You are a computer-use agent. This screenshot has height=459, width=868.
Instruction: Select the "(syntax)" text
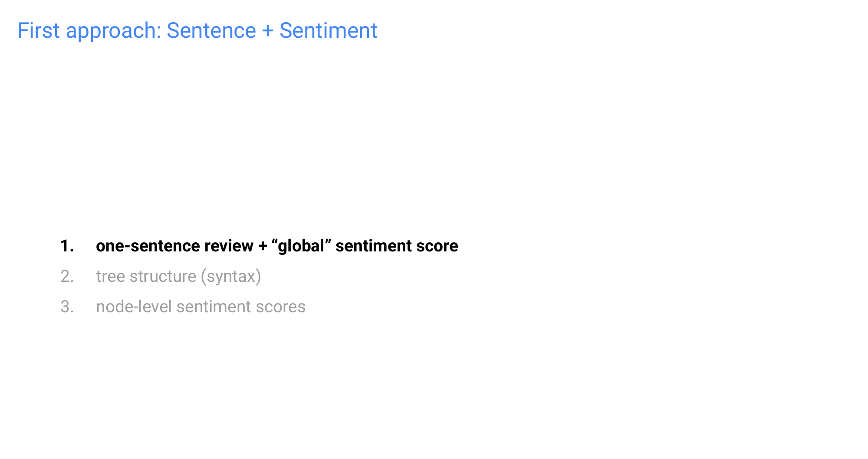pos(231,277)
